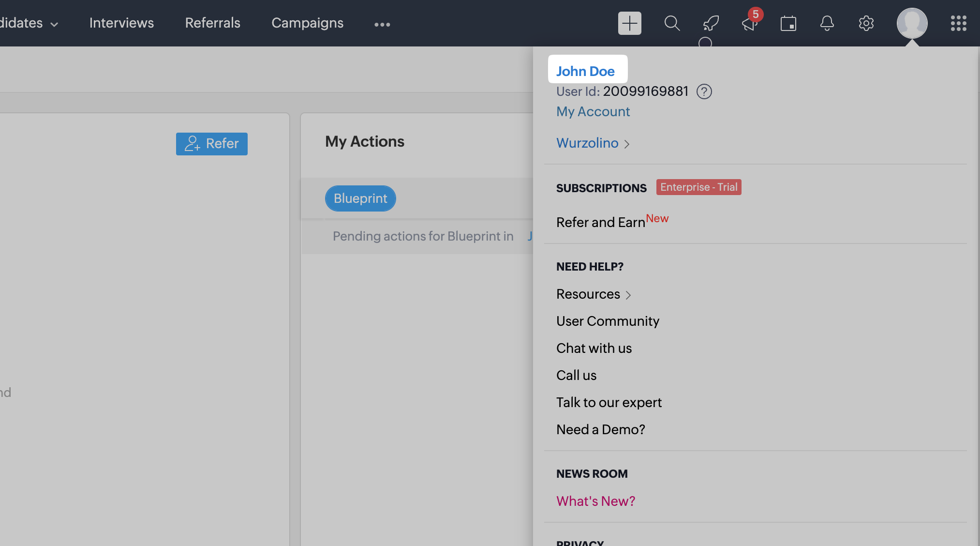Open the Candidates dropdown arrow
Image resolution: width=980 pixels, height=546 pixels.
point(54,24)
